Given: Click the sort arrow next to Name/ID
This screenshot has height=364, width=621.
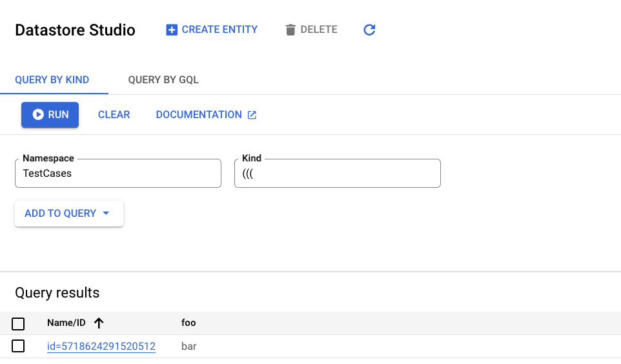Looking at the screenshot, I should [99, 323].
